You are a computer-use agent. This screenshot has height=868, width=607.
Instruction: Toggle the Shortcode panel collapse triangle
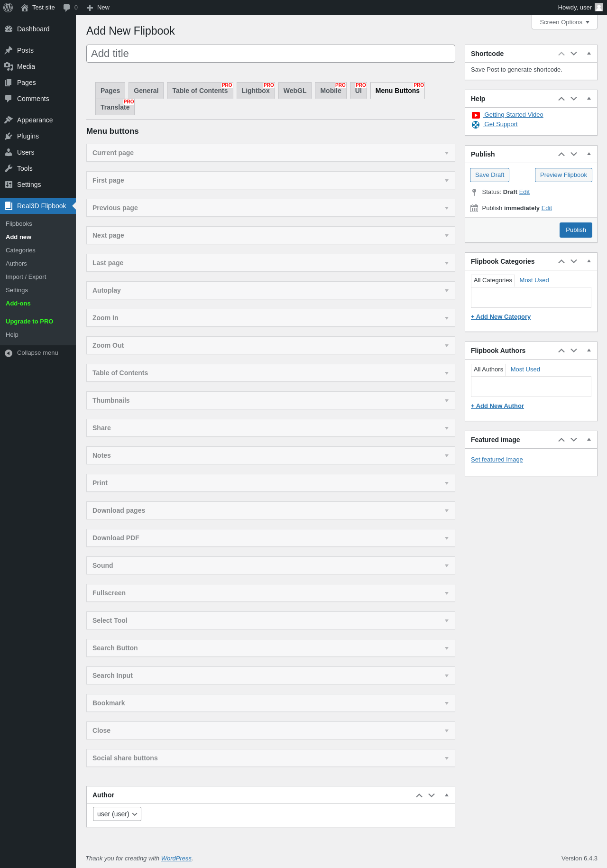click(589, 54)
